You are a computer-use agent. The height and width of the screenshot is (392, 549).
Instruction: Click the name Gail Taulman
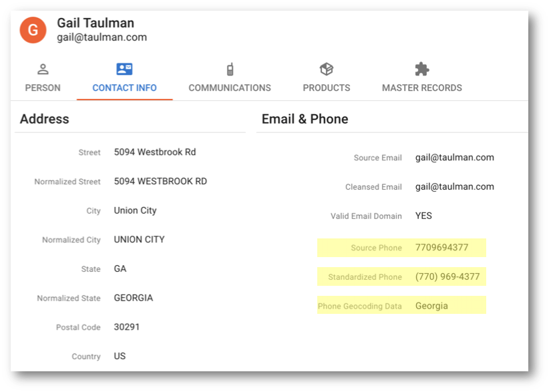pyautogui.click(x=96, y=23)
